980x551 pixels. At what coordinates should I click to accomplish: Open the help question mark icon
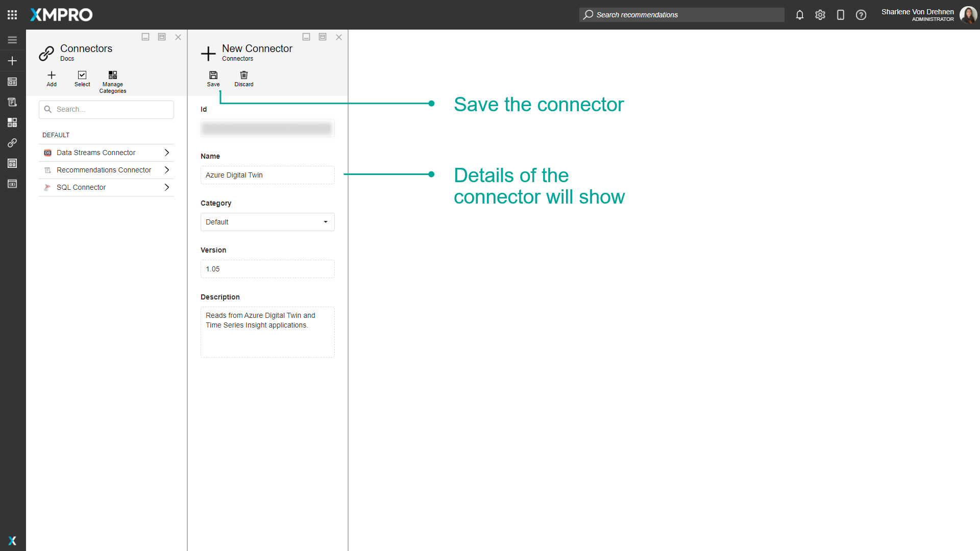[x=861, y=15]
